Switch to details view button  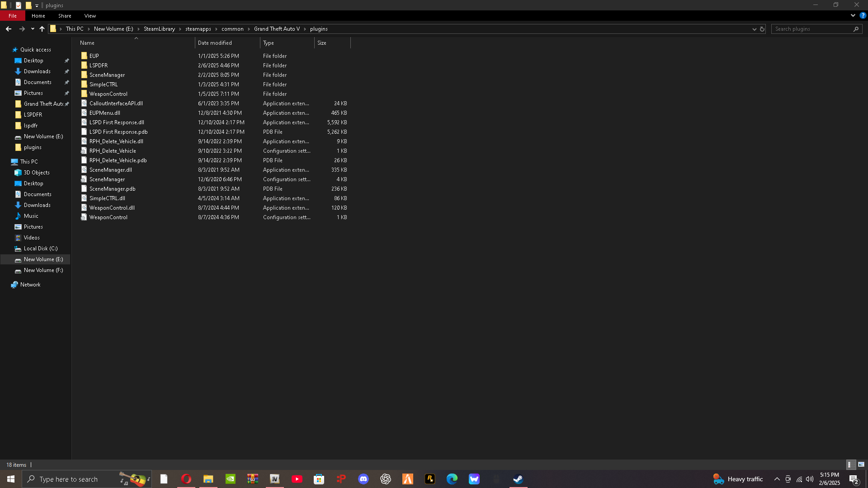click(x=850, y=465)
